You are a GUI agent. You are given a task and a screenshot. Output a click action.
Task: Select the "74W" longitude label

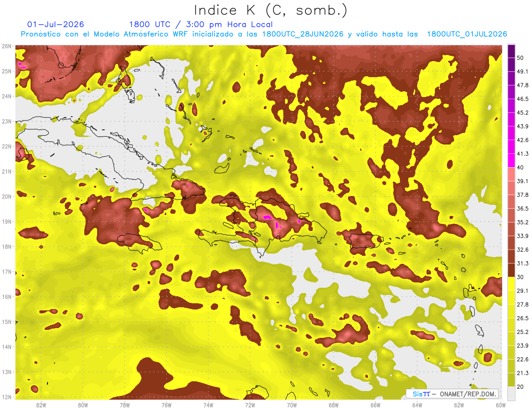208,405
